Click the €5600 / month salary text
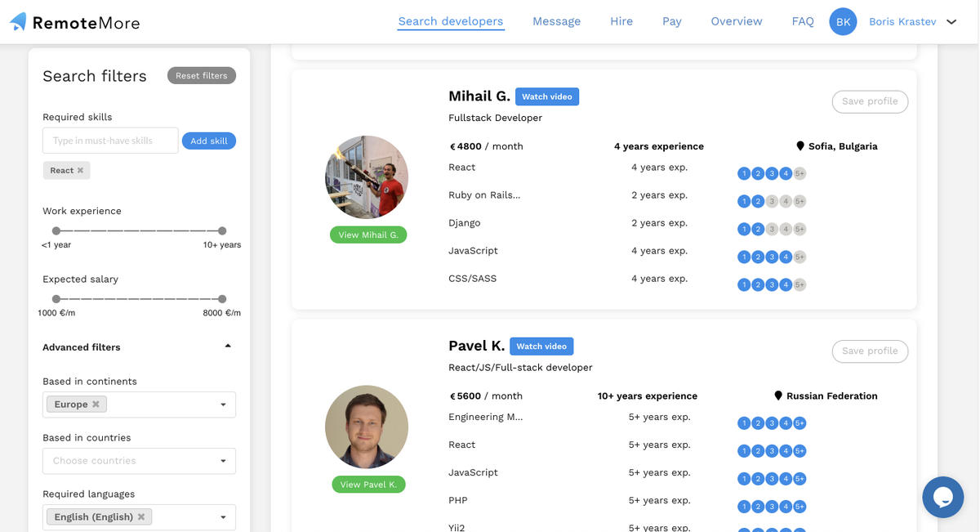 tap(486, 396)
